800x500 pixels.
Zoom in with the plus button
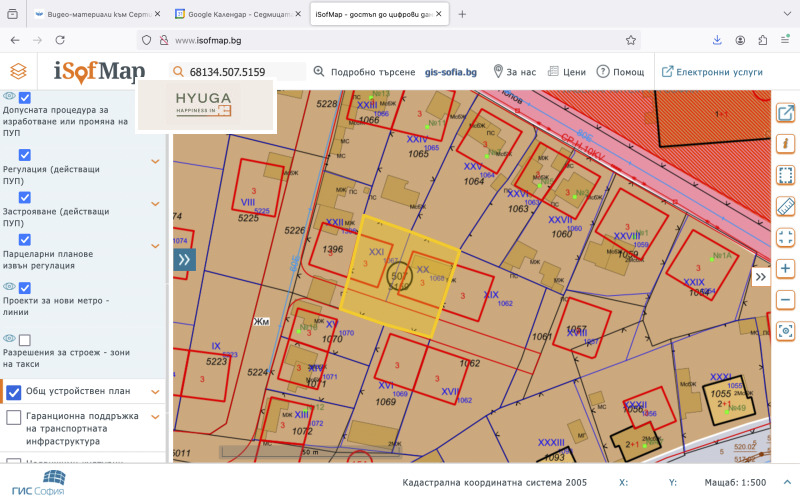[x=786, y=268]
